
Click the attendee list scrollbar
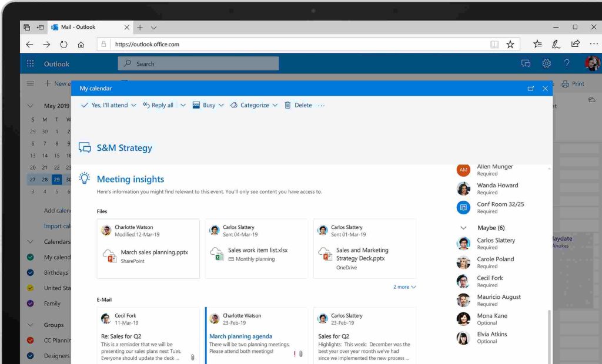pyautogui.click(x=549, y=336)
